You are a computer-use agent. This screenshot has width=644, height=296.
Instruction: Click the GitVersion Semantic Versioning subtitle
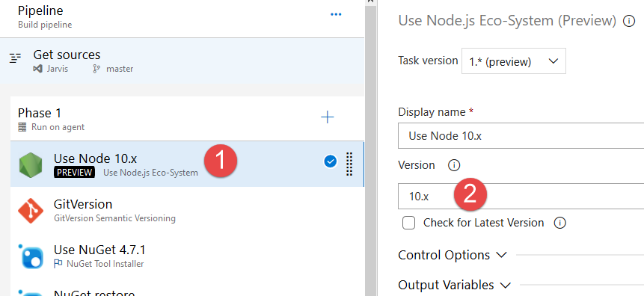click(114, 218)
